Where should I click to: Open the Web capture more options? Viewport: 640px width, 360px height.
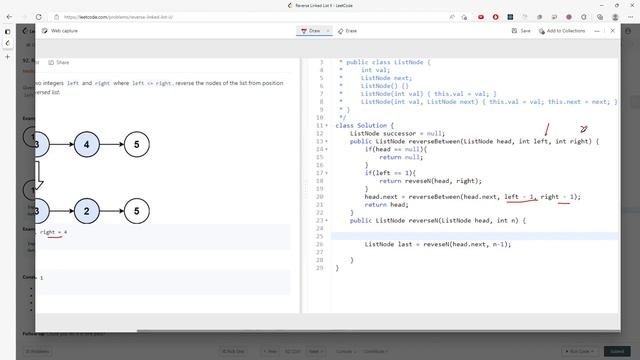(597, 31)
